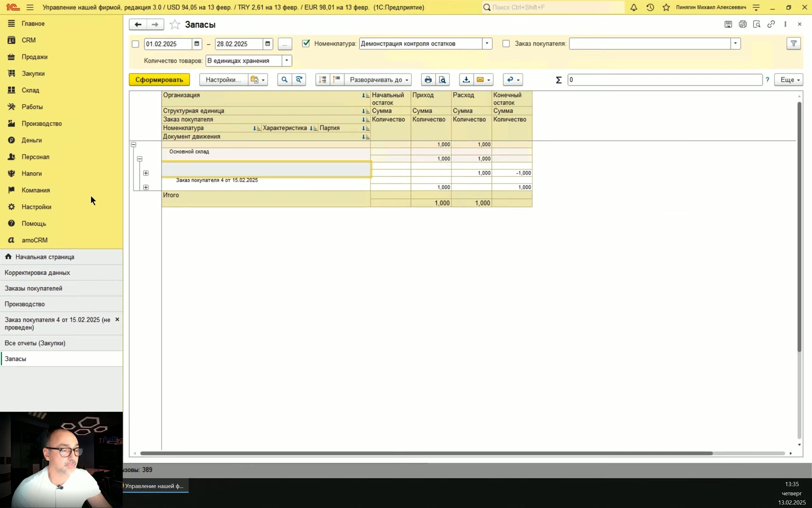Click the get link chain icon

(x=771, y=24)
